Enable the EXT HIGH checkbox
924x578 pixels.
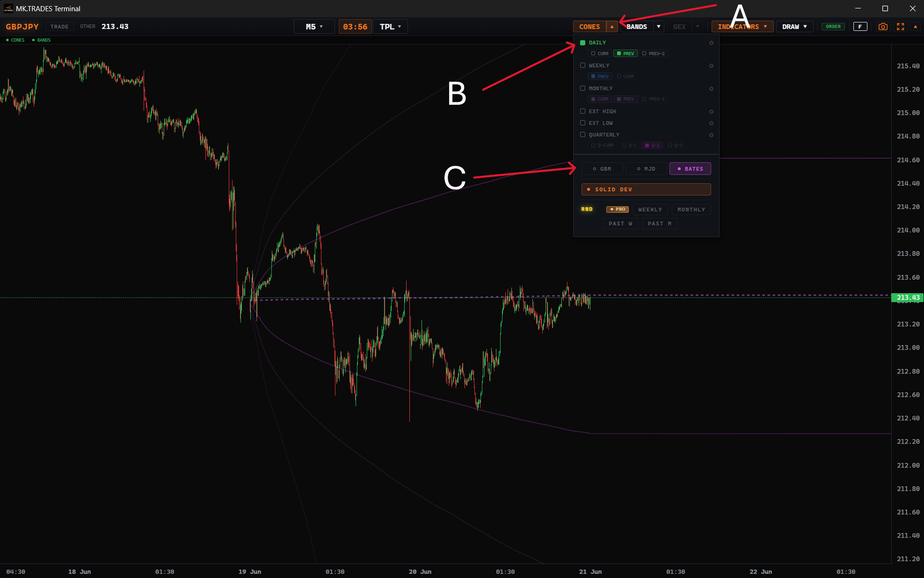pos(582,111)
